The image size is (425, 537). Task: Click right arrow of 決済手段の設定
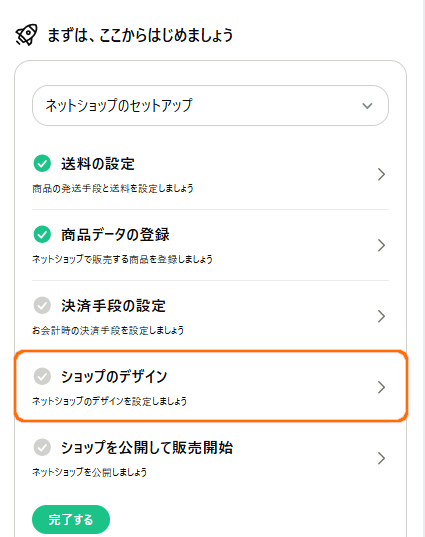click(x=381, y=316)
